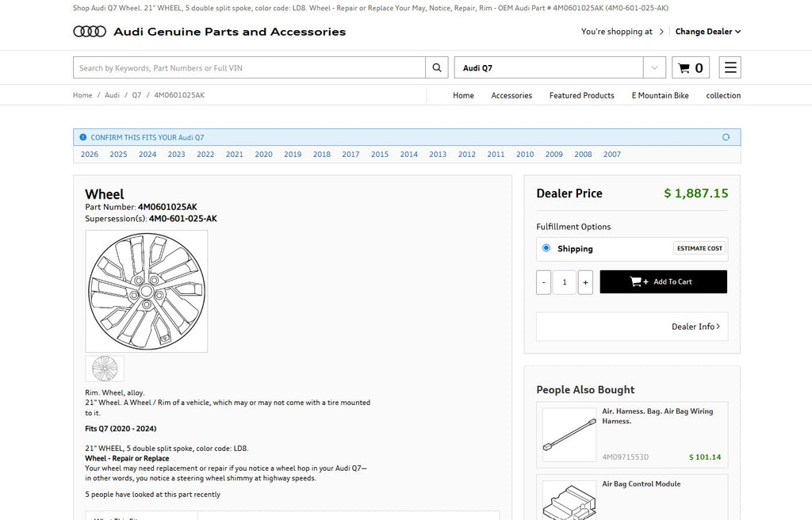This screenshot has width=812, height=520.
Task: Click the Air Bag Control Module image
Action: (x=569, y=498)
